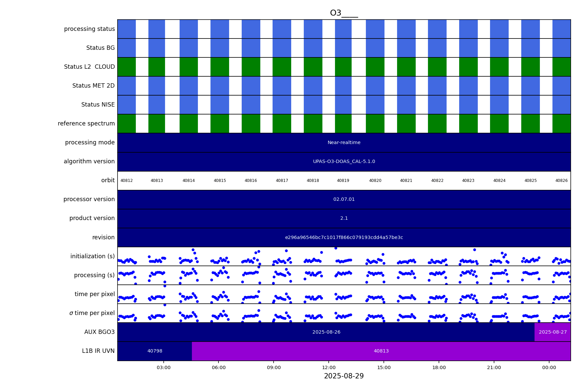Image resolution: width=588 pixels, height=392 pixels.
Task: Pick orbit number 40826
Action: 561,181
